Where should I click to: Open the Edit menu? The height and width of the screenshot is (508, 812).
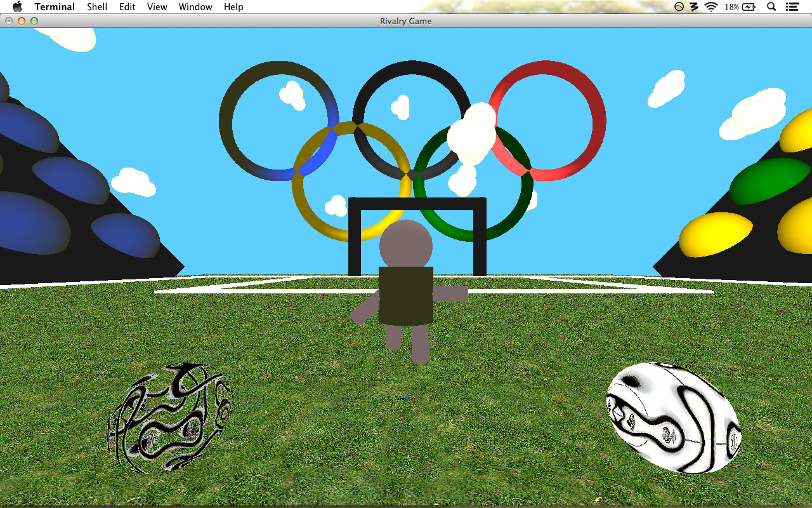pyautogui.click(x=128, y=7)
